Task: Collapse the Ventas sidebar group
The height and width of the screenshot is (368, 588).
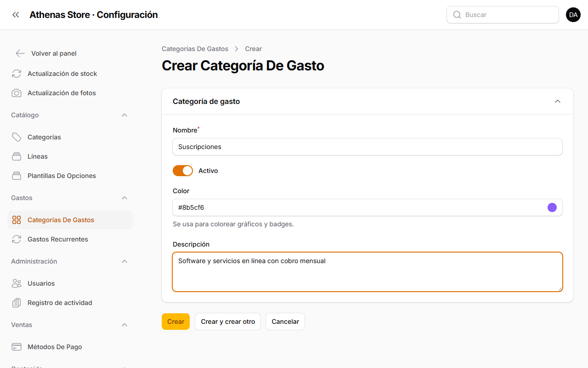Action: tap(124, 325)
